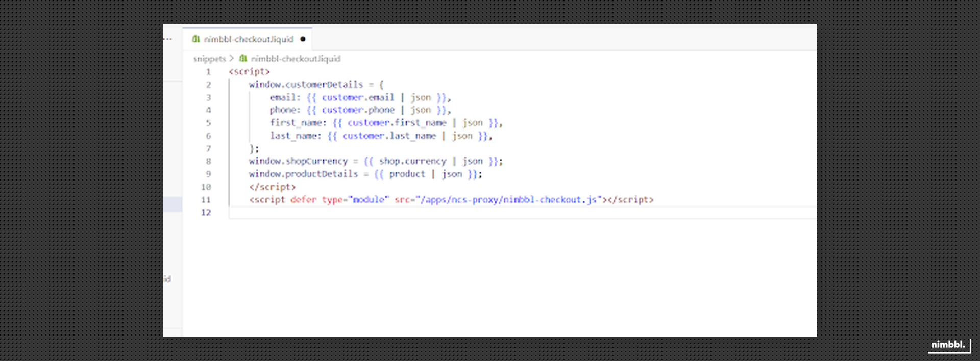The image size is (980, 361).
Task: Click window.shopCurrency on line 8
Action: click(x=298, y=161)
